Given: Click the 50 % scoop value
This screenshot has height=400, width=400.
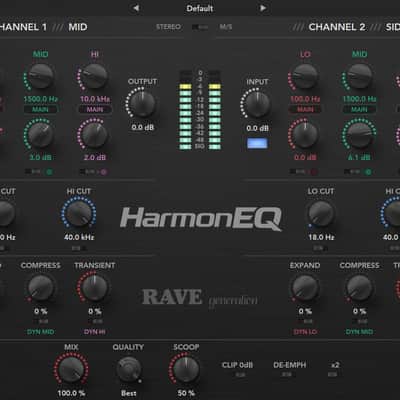Looking at the screenshot, I should (x=186, y=393).
